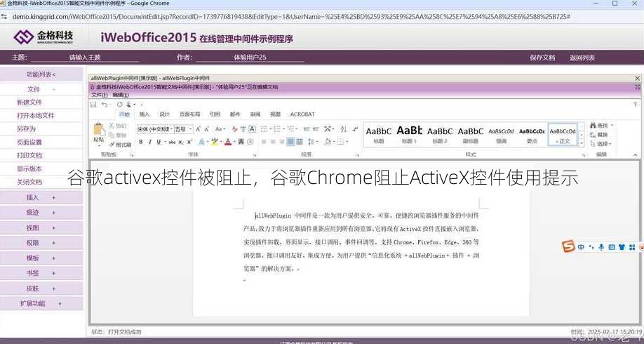Click 打印文档 in the sidebar
This screenshot has width=644, height=344.
29,155
